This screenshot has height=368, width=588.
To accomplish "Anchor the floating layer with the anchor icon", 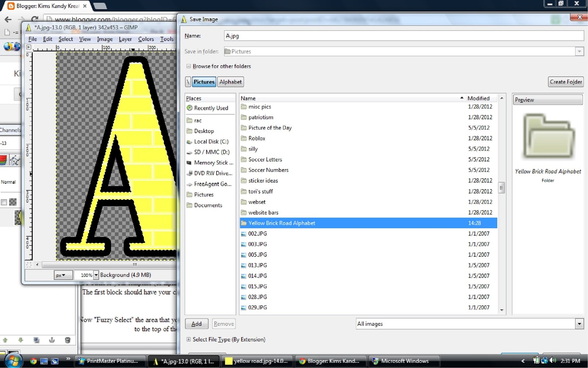I will point(51,340).
